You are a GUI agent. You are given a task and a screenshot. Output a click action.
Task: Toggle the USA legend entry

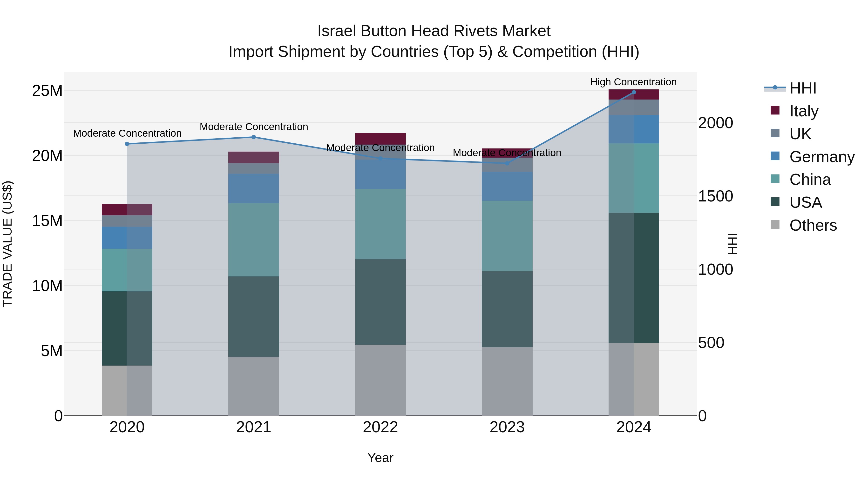(796, 202)
